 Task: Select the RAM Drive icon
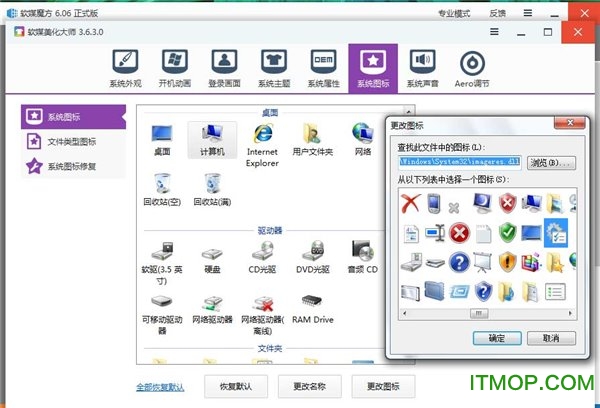(x=313, y=306)
